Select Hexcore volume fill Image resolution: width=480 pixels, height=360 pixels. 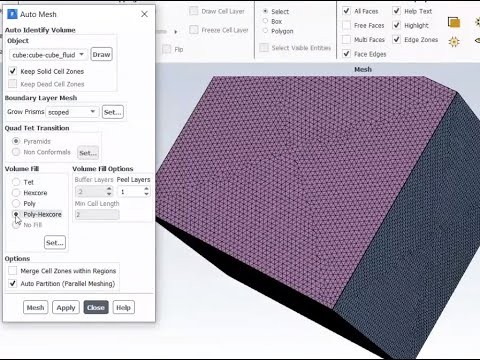16,193
